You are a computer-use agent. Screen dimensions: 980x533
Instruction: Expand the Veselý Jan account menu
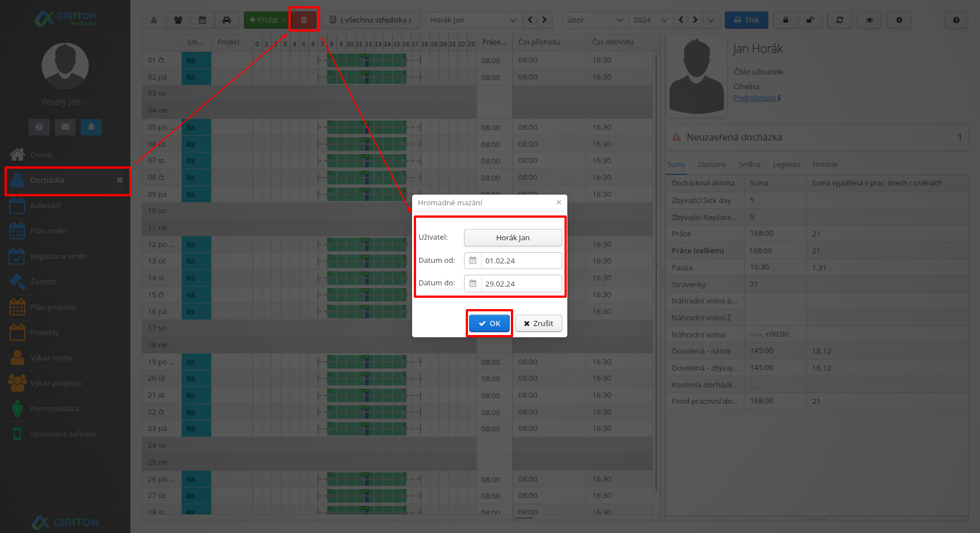coord(65,102)
